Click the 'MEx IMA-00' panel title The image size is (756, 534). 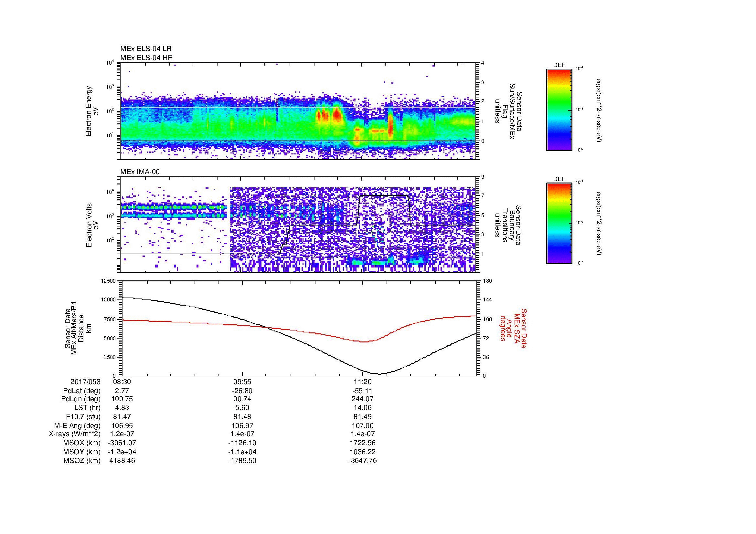click(140, 172)
